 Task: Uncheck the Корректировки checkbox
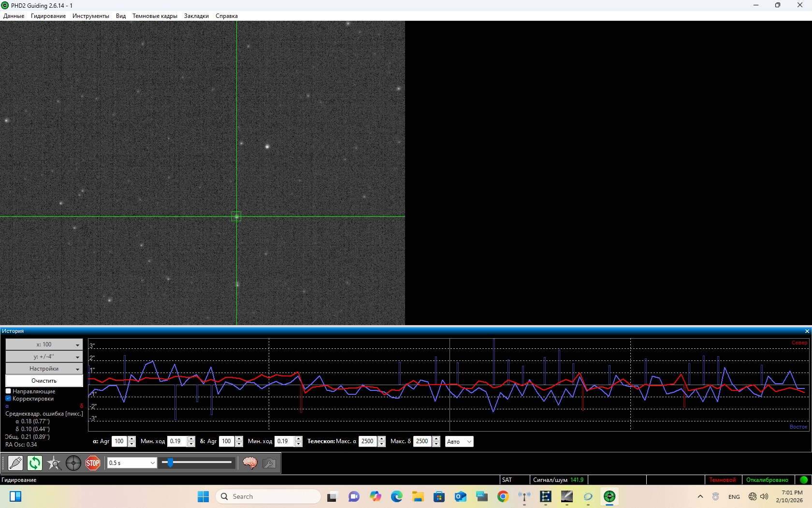click(x=8, y=399)
